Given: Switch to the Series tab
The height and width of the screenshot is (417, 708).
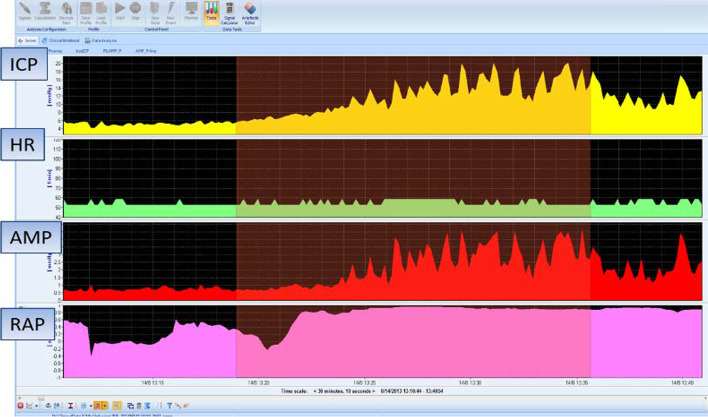Looking at the screenshot, I should click(x=28, y=40).
